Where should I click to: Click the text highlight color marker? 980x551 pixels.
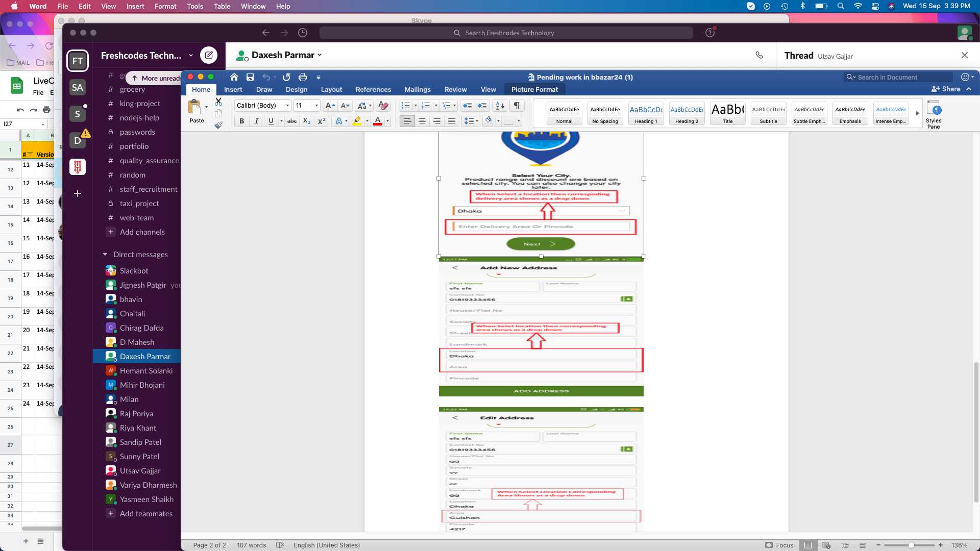point(357,121)
